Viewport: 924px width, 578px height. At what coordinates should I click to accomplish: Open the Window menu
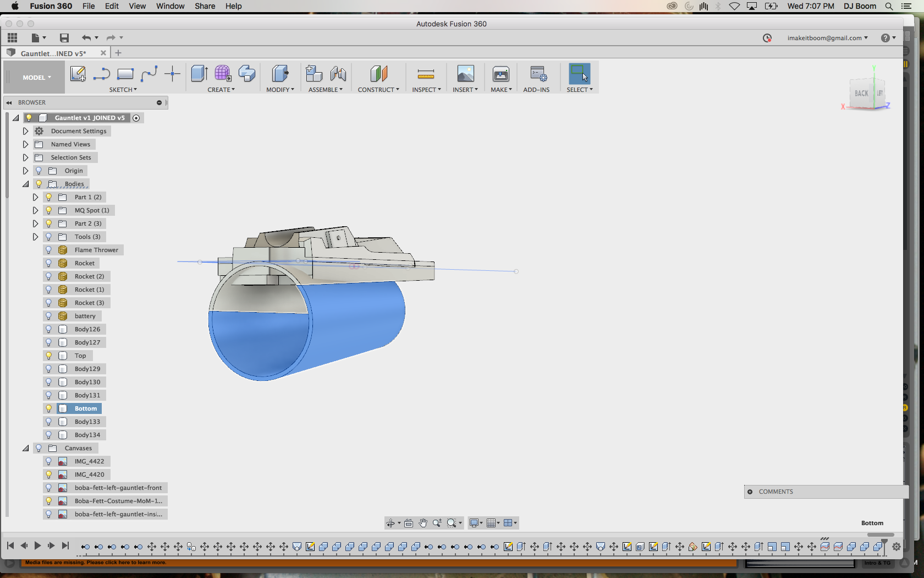170,6
